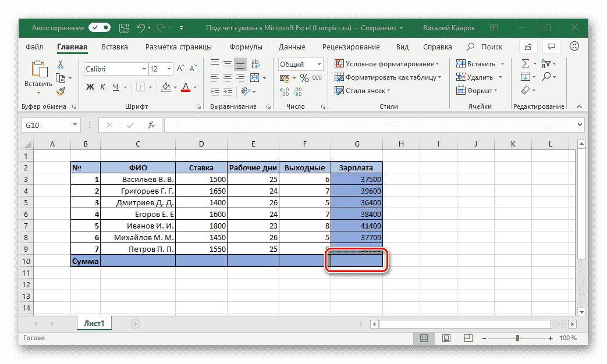Viewport: 607px width, 364px height.
Task: Click the Сортировка и фильтр icon
Action: click(547, 63)
